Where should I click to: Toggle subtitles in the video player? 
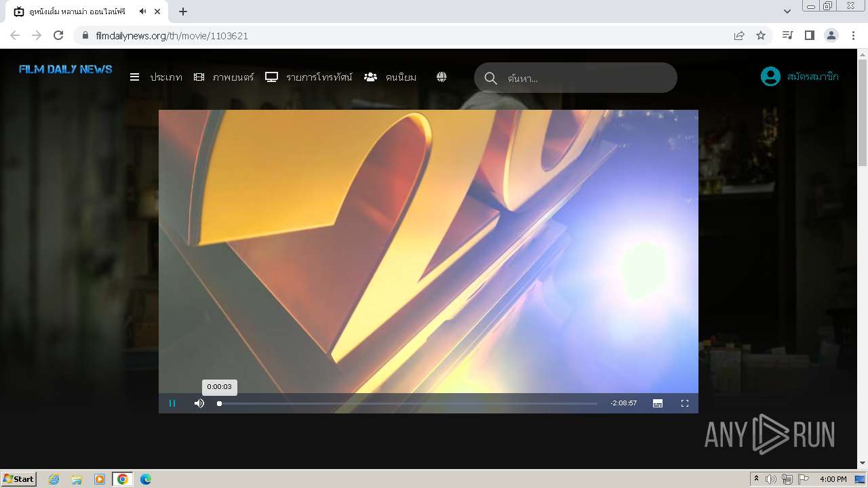tap(658, 403)
